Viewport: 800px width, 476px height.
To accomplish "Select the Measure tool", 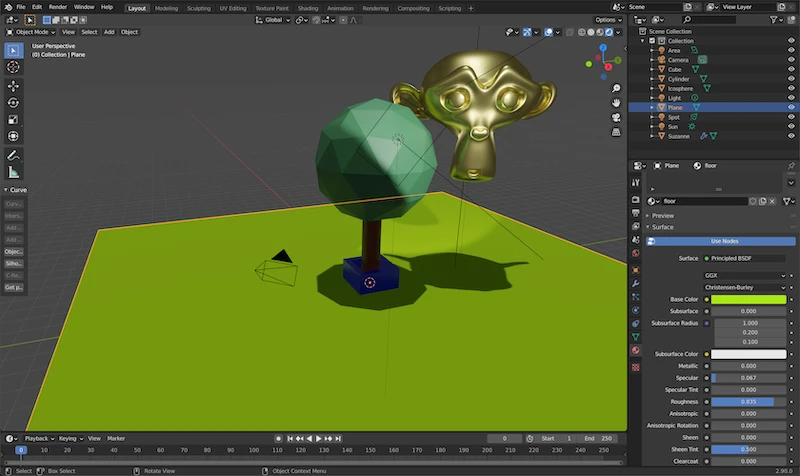I will [x=13, y=172].
